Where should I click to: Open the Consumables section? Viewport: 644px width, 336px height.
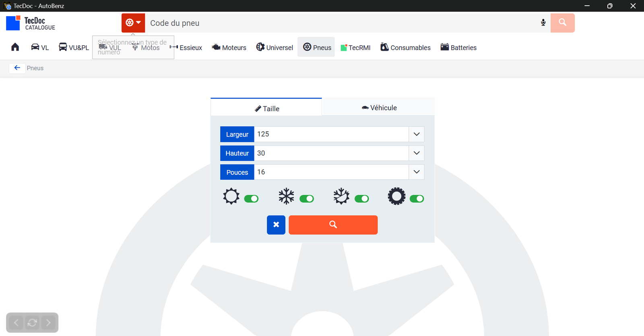pyautogui.click(x=405, y=48)
